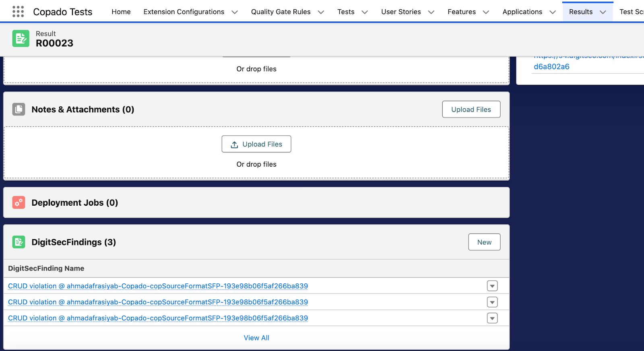Select the Results tab
The image size is (644, 351).
pyautogui.click(x=581, y=12)
